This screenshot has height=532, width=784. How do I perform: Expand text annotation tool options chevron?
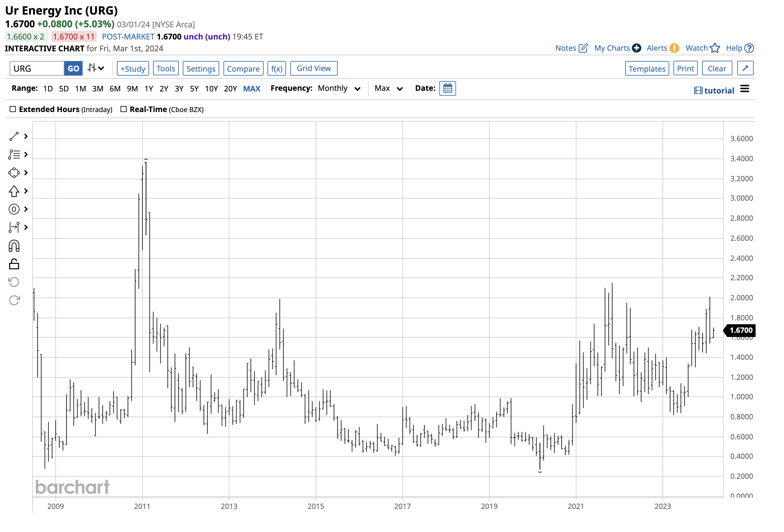point(26,155)
